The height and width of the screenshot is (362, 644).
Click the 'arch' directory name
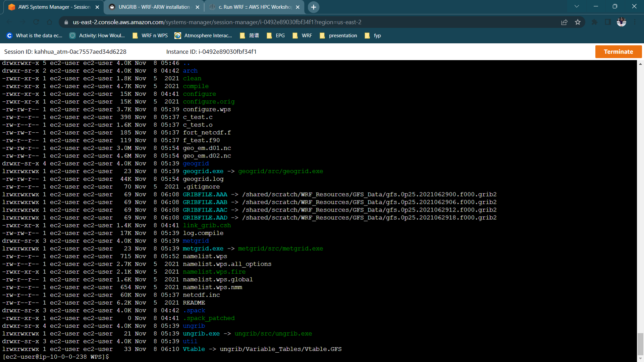190,71
